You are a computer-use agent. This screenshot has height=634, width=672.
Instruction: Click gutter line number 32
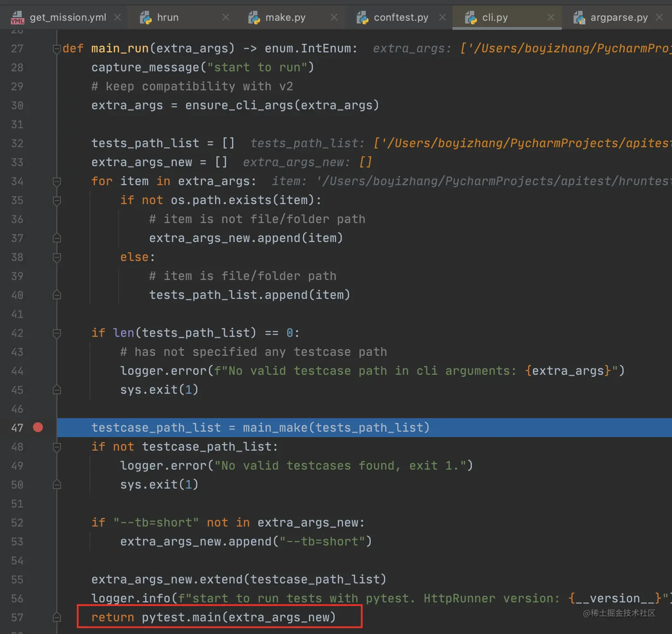click(x=17, y=144)
